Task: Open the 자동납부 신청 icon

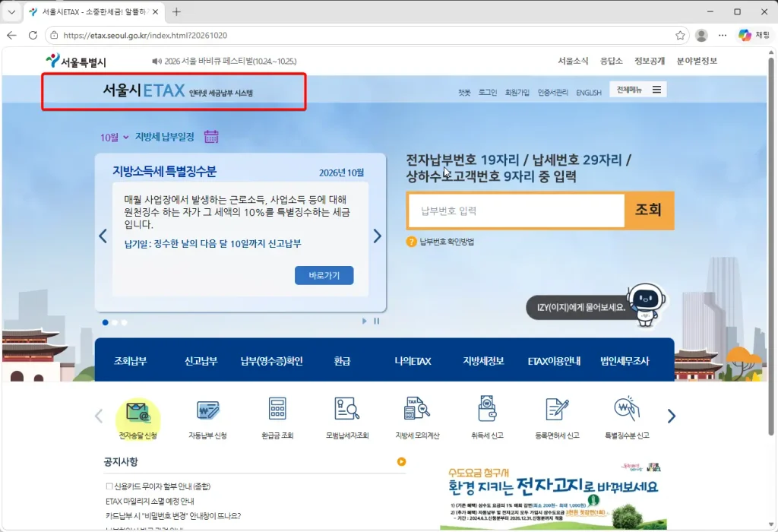Action: click(x=208, y=410)
